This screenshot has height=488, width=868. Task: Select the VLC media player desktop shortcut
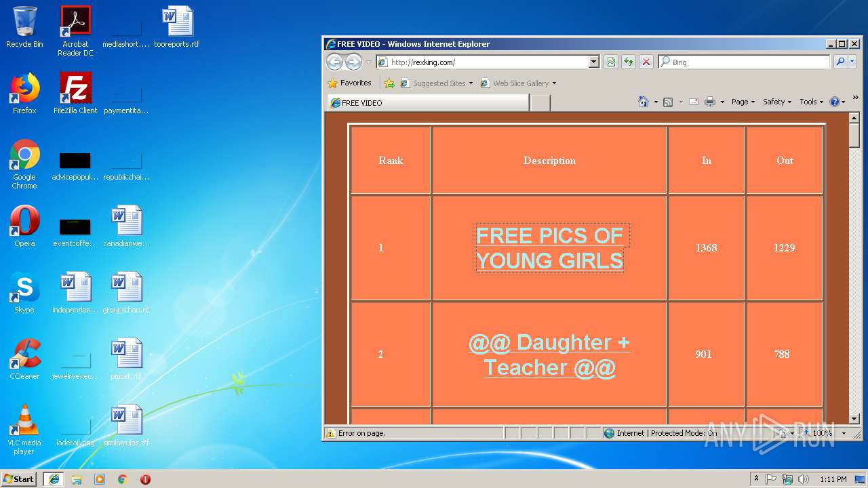[x=24, y=430]
